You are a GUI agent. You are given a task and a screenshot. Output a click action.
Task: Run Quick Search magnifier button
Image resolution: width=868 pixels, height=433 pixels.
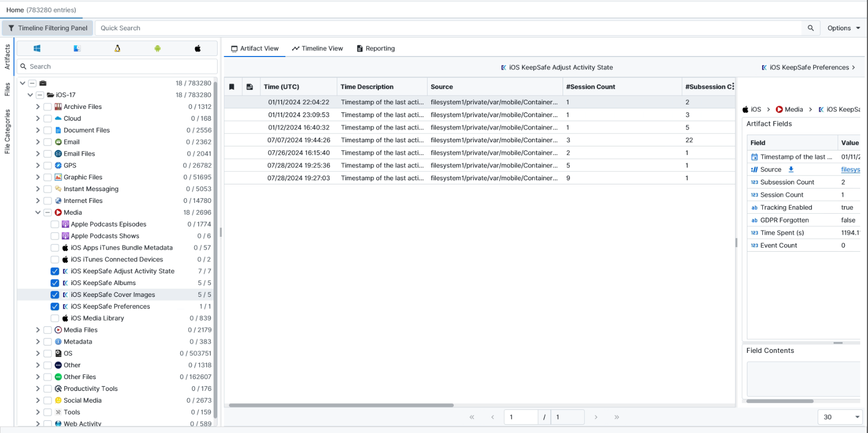(811, 28)
